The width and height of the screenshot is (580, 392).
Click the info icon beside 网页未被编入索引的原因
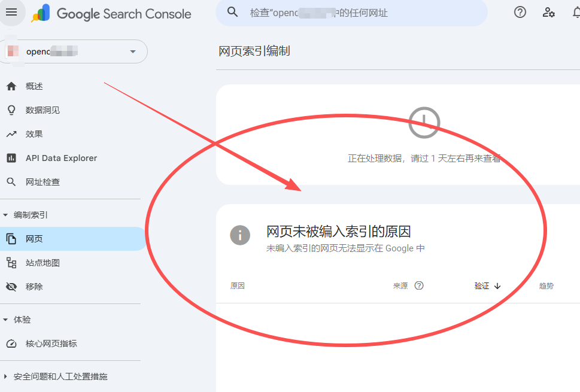240,235
